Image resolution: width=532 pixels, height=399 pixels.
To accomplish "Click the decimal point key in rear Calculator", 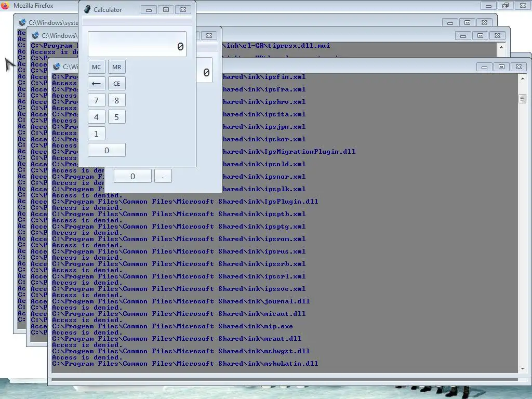I will tap(163, 176).
